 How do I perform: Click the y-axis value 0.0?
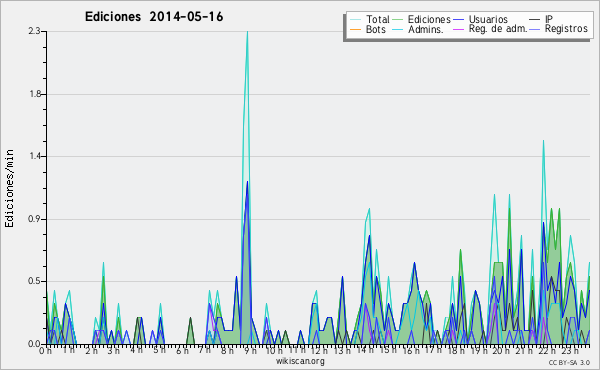click(x=34, y=344)
